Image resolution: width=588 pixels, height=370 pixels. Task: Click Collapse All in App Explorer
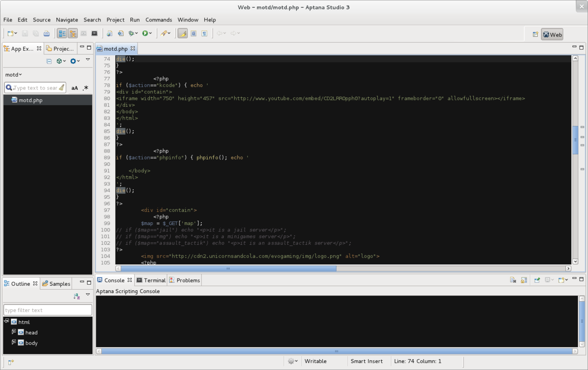[49, 61]
